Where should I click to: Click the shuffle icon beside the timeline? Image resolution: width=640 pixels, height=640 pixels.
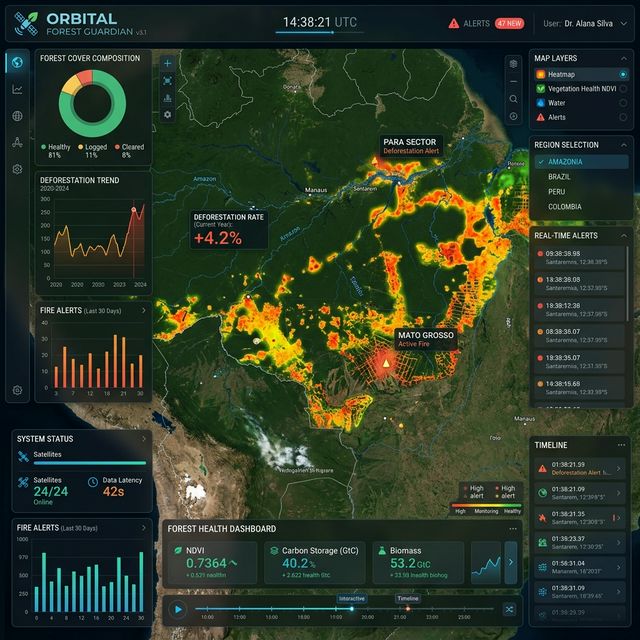509,609
